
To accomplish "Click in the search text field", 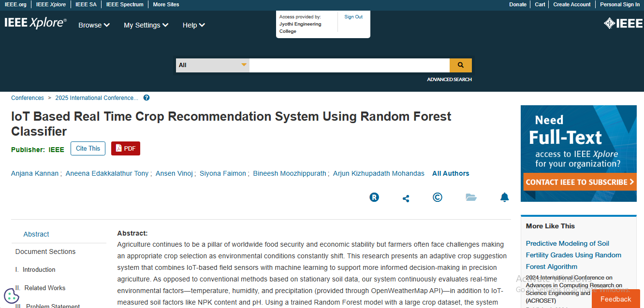I will (x=349, y=65).
